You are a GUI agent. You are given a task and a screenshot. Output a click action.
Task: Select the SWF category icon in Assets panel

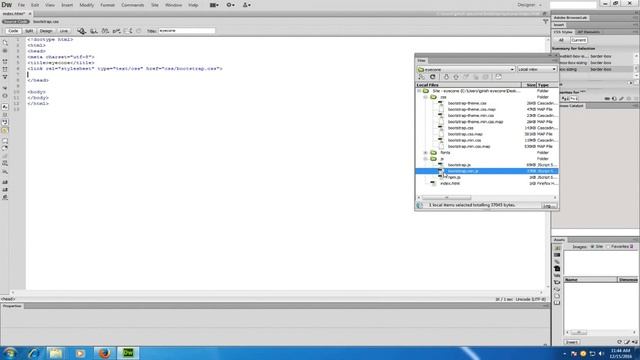[557, 269]
